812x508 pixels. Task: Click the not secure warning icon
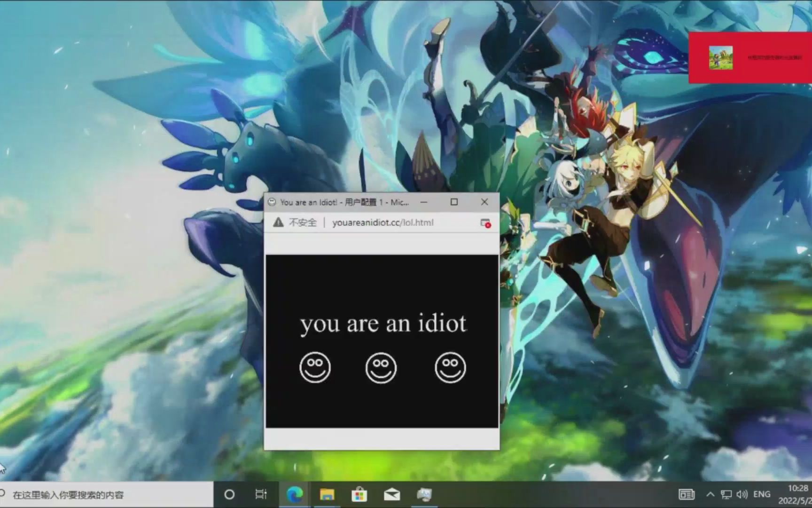pos(278,222)
